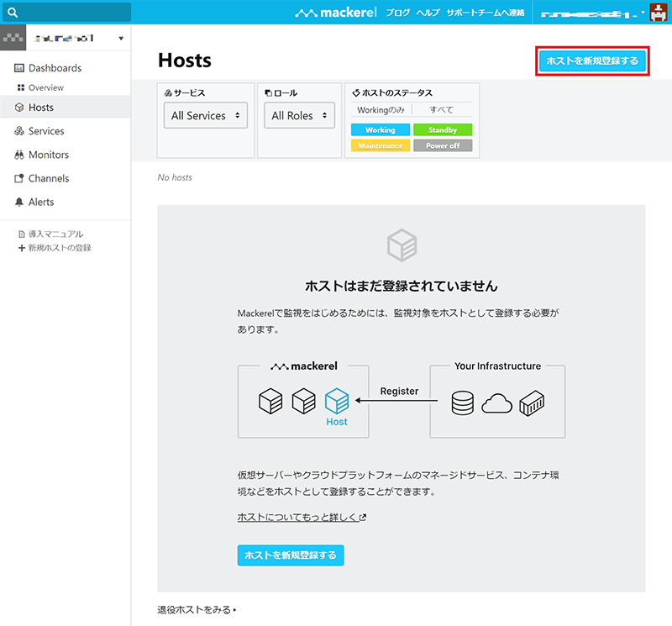Toggle the Standby status filter
Image resolution: width=672 pixels, height=626 pixels.
442,130
